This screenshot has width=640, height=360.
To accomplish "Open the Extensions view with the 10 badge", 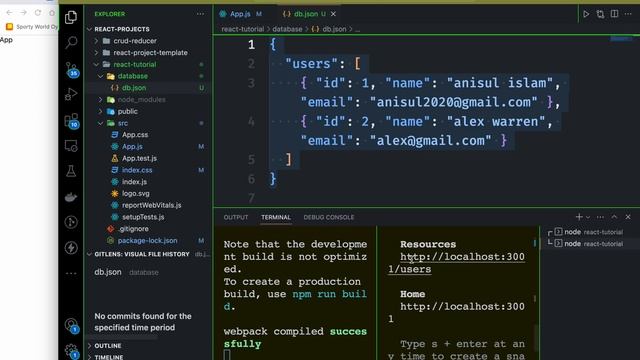I will pyautogui.click(x=71, y=120).
